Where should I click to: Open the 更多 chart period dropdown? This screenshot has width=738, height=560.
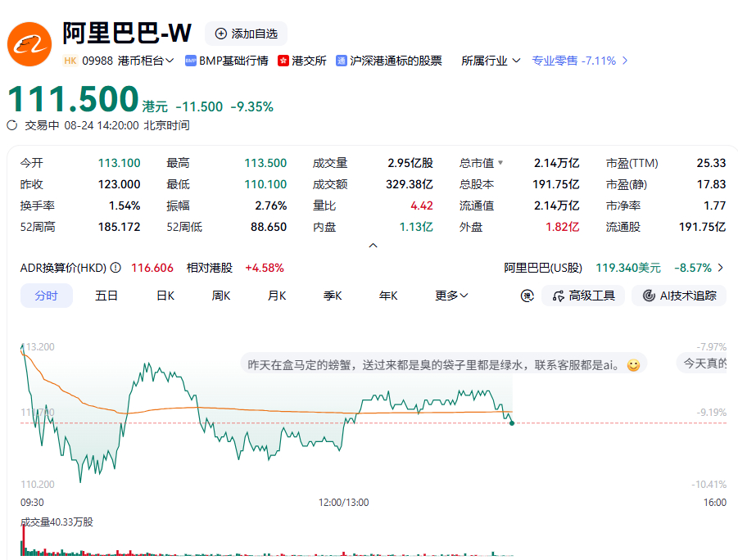point(450,296)
